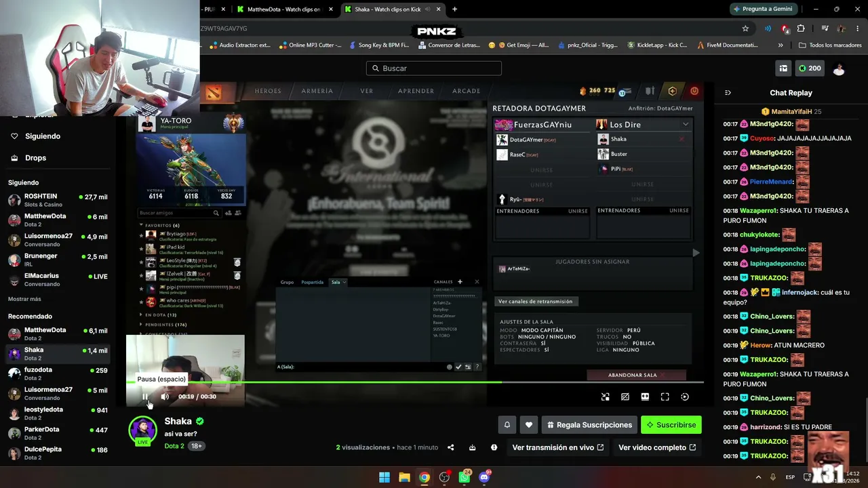Open DulcePepita in the Recomendado list
The width and height of the screenshot is (868, 488).
click(x=58, y=453)
